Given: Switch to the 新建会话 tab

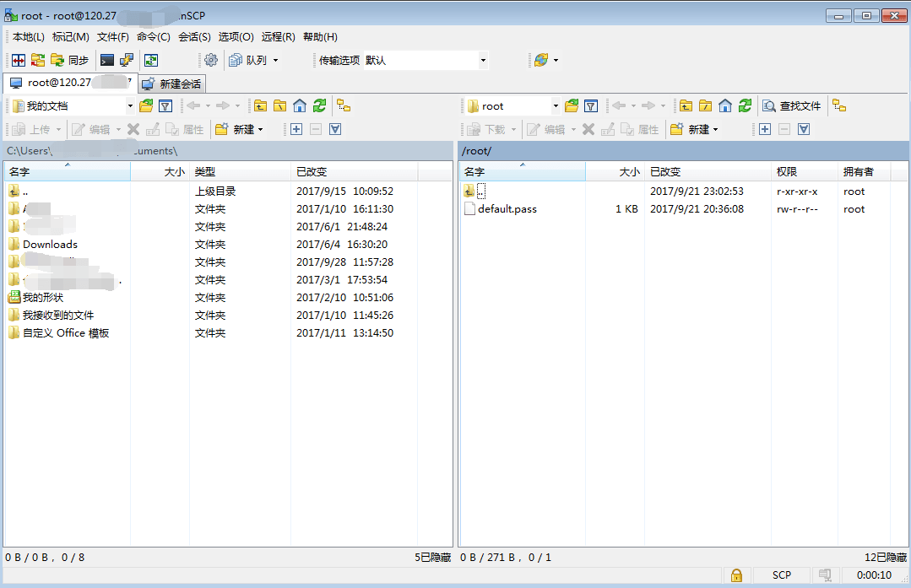Looking at the screenshot, I should click(172, 84).
